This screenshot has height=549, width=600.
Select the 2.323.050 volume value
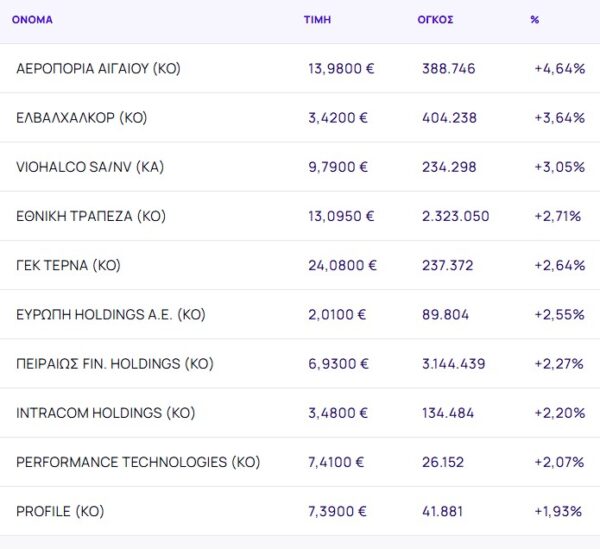tap(456, 216)
